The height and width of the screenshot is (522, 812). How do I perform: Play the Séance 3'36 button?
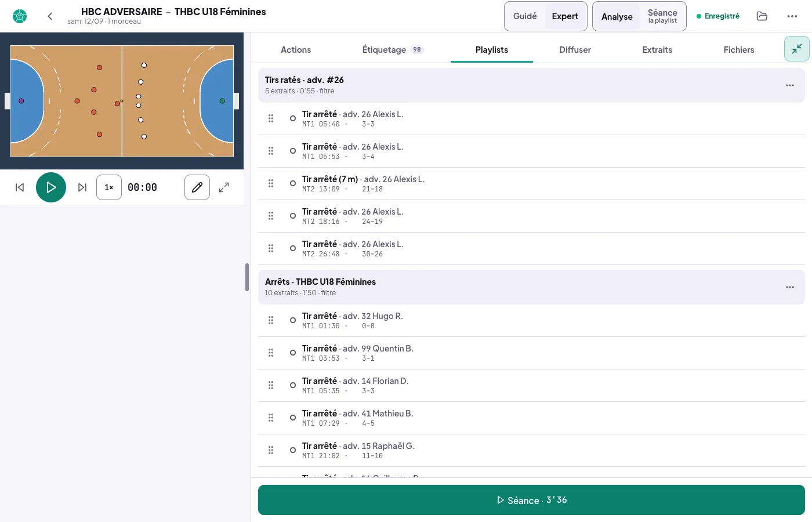531,500
